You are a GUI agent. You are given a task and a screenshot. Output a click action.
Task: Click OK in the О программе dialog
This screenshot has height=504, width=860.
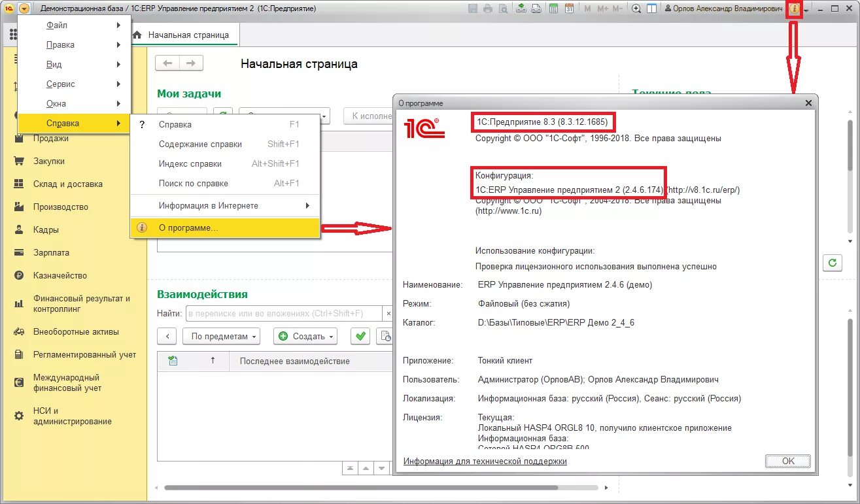point(788,461)
